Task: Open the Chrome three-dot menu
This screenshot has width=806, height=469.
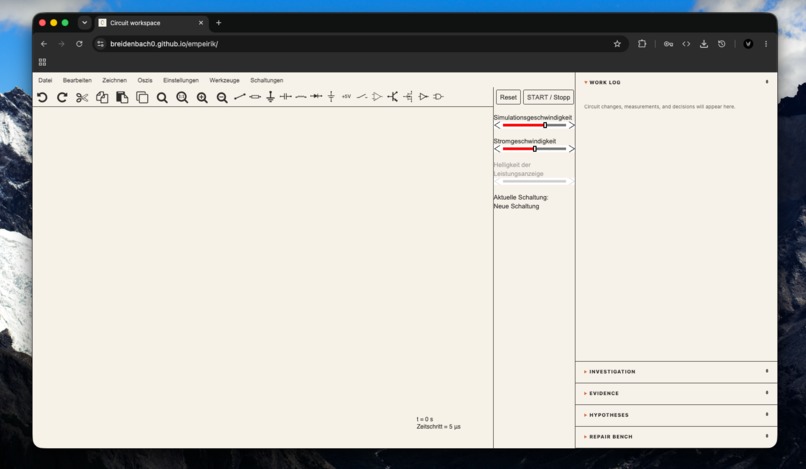Action: [x=766, y=44]
